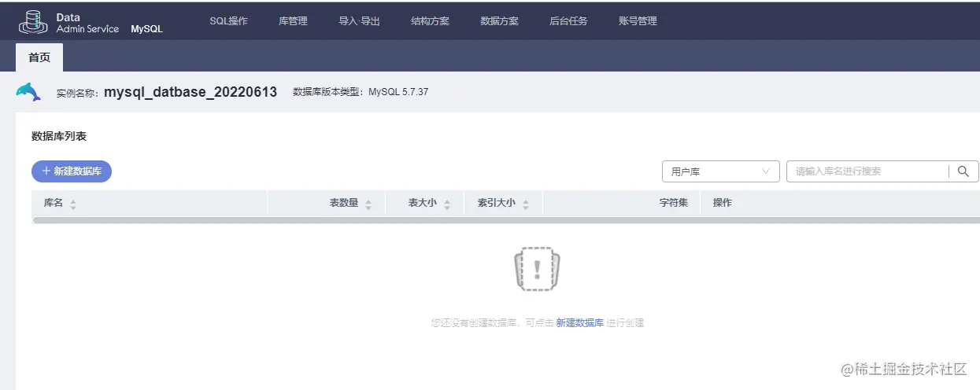Open the 库管理 menu
Viewport: 980px width, 390px height.
coord(293,21)
